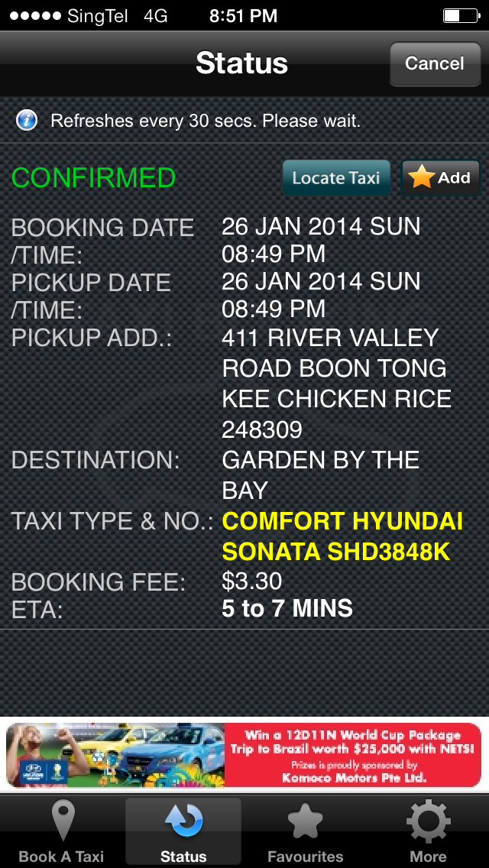Tap the blue info icon
The height and width of the screenshot is (868, 489).
27,120
